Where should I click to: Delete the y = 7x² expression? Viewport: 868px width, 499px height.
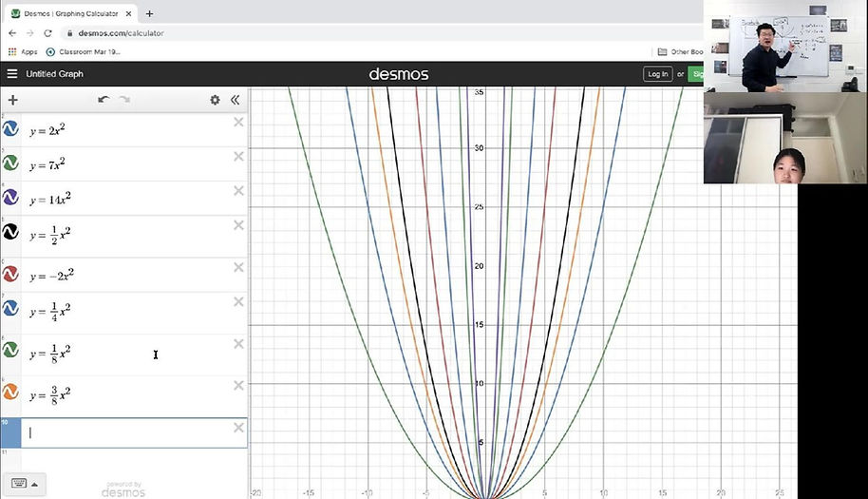click(x=238, y=156)
